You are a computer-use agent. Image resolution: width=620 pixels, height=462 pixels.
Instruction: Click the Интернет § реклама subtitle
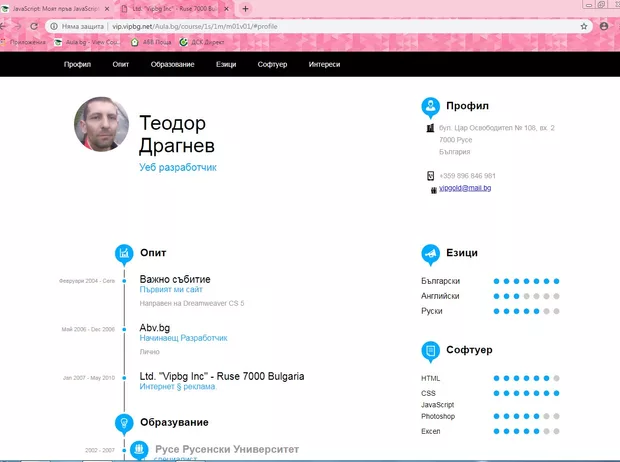[x=178, y=386]
